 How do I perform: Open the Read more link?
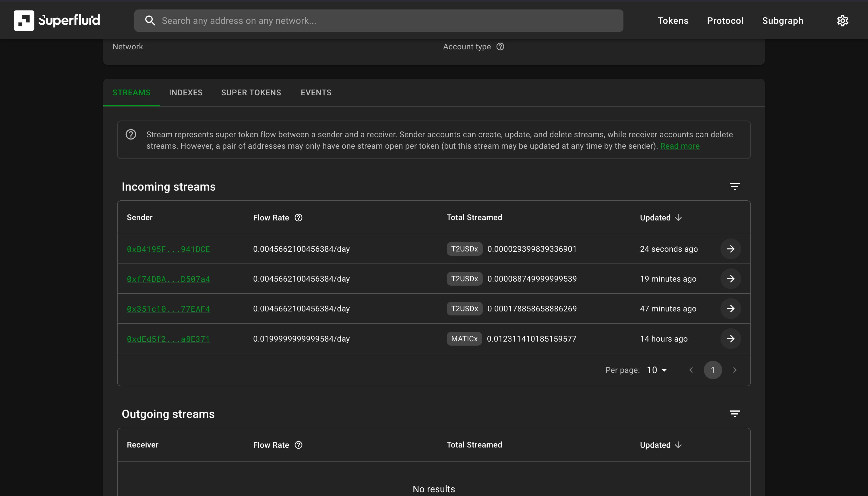680,146
